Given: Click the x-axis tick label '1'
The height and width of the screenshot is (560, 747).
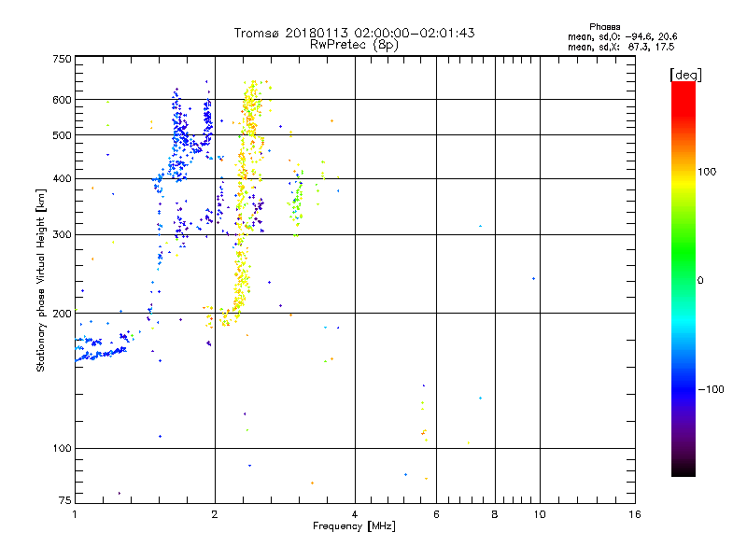Looking at the screenshot, I should [75, 514].
